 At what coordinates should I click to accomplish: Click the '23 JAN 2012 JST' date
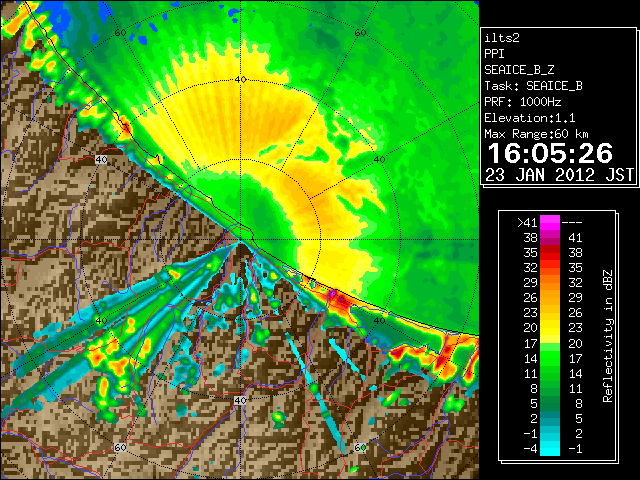pos(559,175)
